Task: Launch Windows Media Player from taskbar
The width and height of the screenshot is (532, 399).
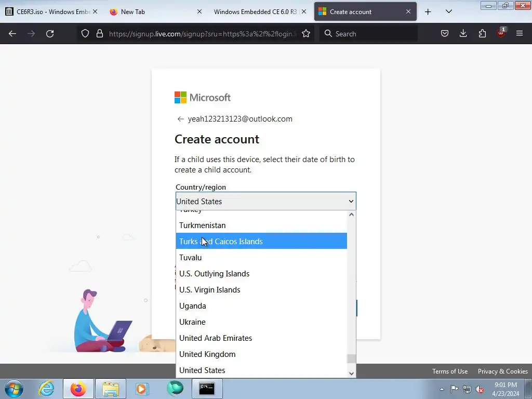Action: [x=142, y=389]
